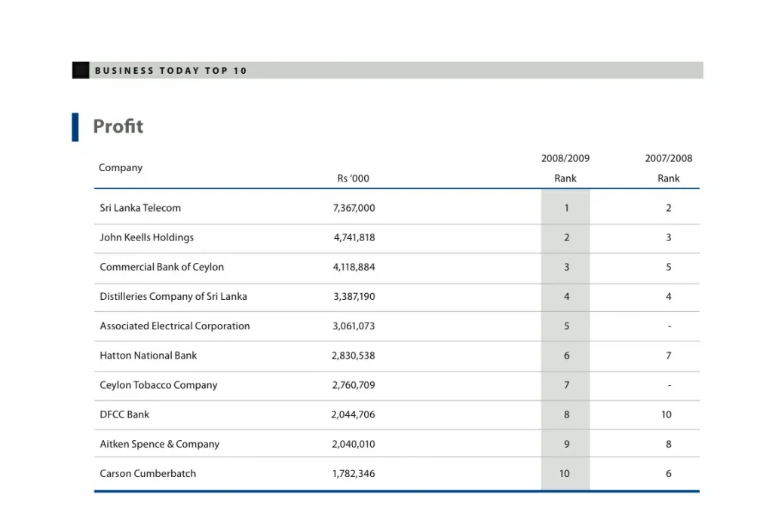Select the Business Today Top 10 header text
Viewport: 772px width, 532px height.
coord(171,71)
